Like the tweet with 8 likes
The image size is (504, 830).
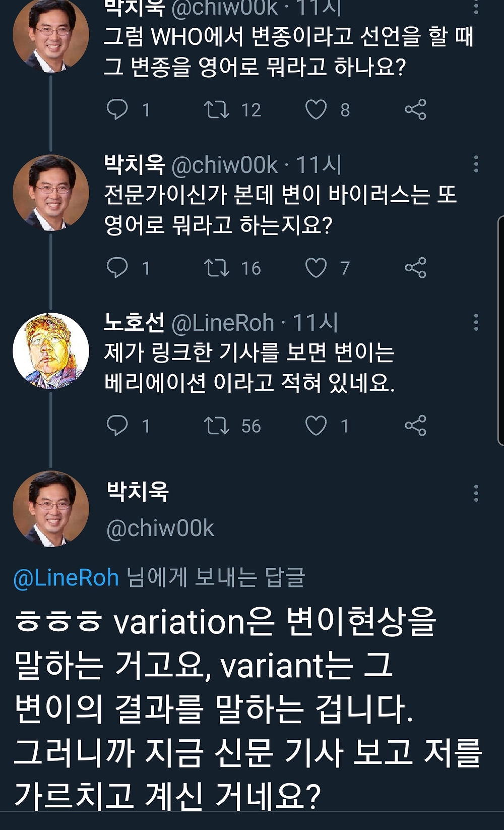click(316, 109)
